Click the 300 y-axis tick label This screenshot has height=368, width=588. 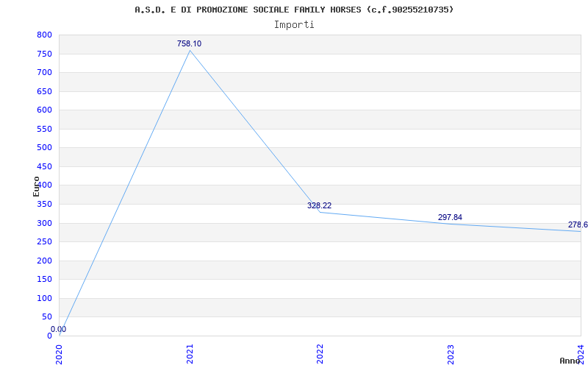click(x=44, y=224)
